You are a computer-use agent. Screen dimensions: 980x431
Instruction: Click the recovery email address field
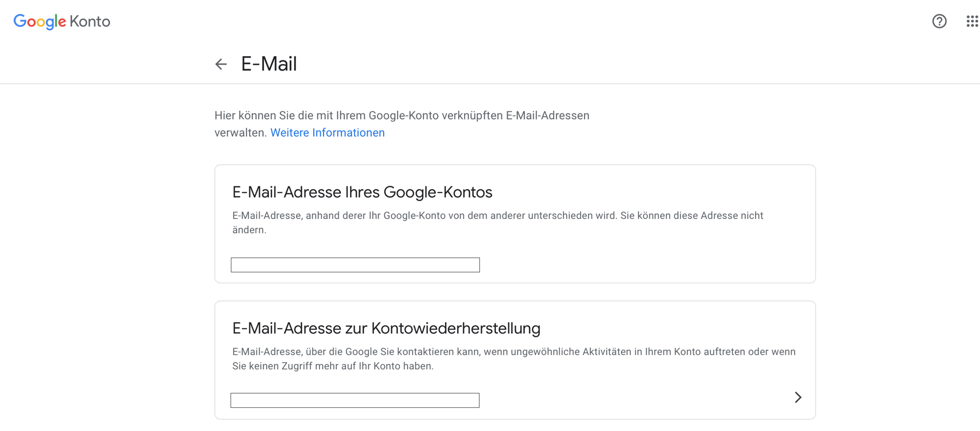pyautogui.click(x=355, y=401)
